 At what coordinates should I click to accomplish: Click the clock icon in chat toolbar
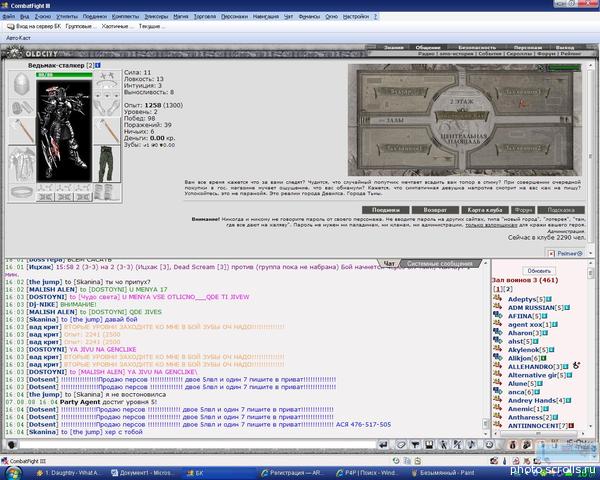[489, 445]
